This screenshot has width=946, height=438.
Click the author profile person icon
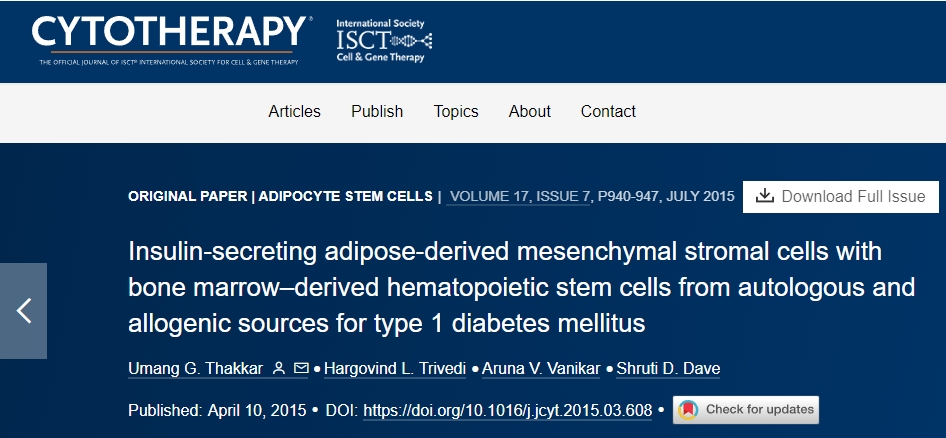tap(280, 369)
